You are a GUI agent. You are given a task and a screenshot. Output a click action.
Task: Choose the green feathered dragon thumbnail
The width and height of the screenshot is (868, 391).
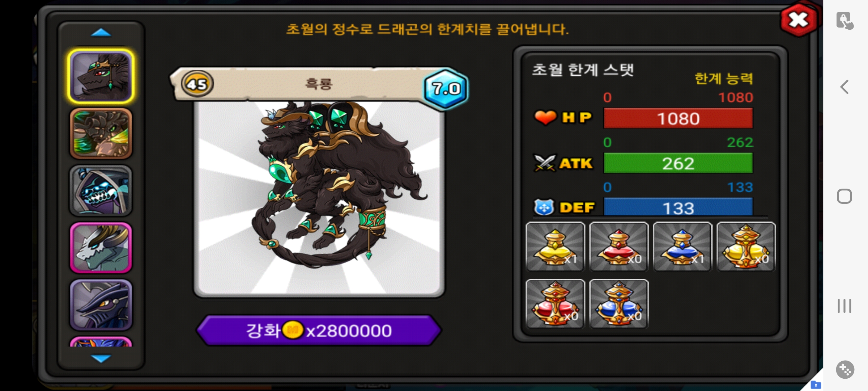(101, 134)
